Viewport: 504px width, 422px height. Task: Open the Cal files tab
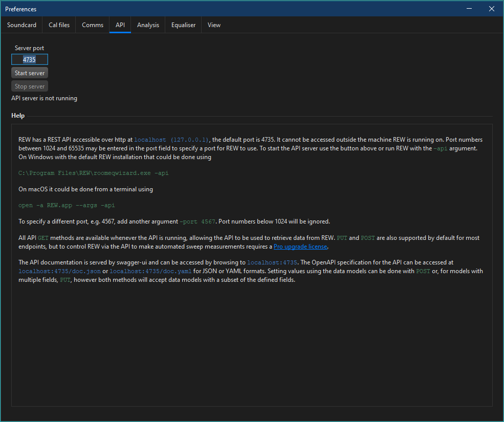[59, 25]
